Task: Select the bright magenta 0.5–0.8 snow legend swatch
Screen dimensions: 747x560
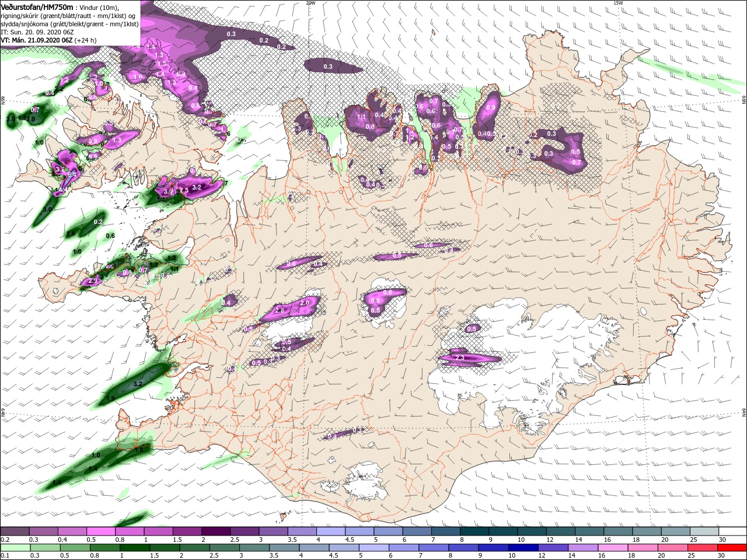Action: pyautogui.click(x=101, y=531)
